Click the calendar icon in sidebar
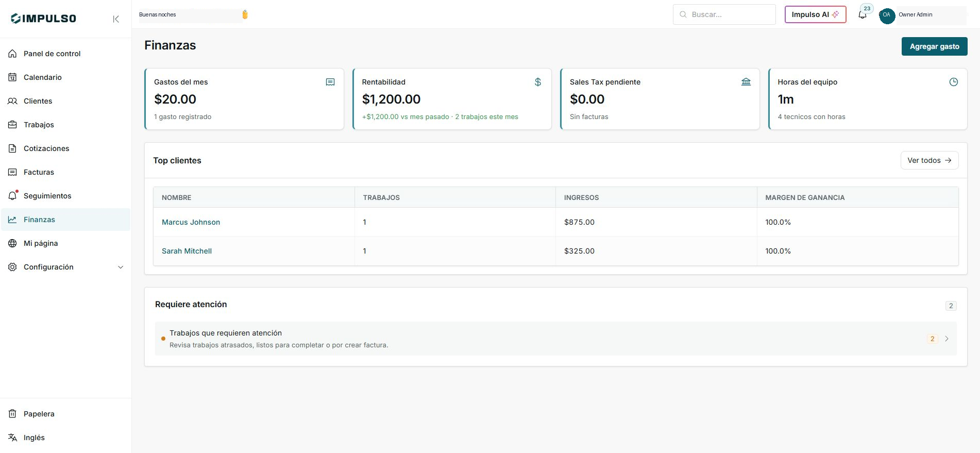The width and height of the screenshot is (980, 453). click(13, 77)
